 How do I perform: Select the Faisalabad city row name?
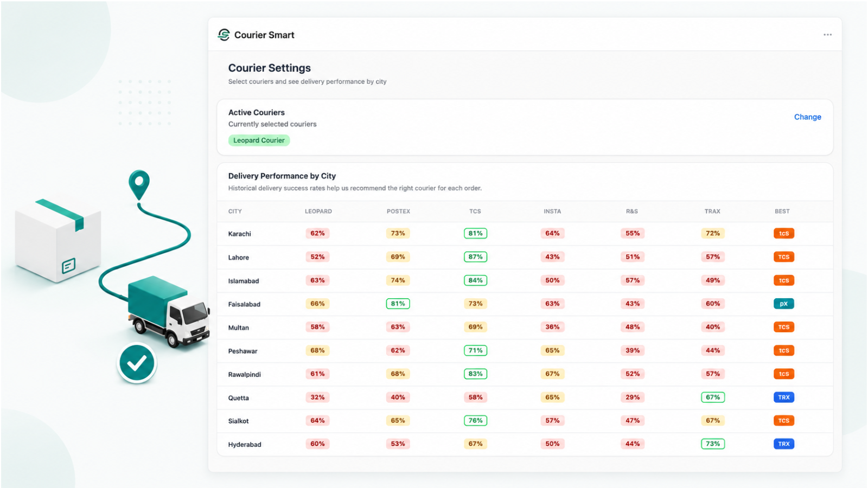(244, 304)
